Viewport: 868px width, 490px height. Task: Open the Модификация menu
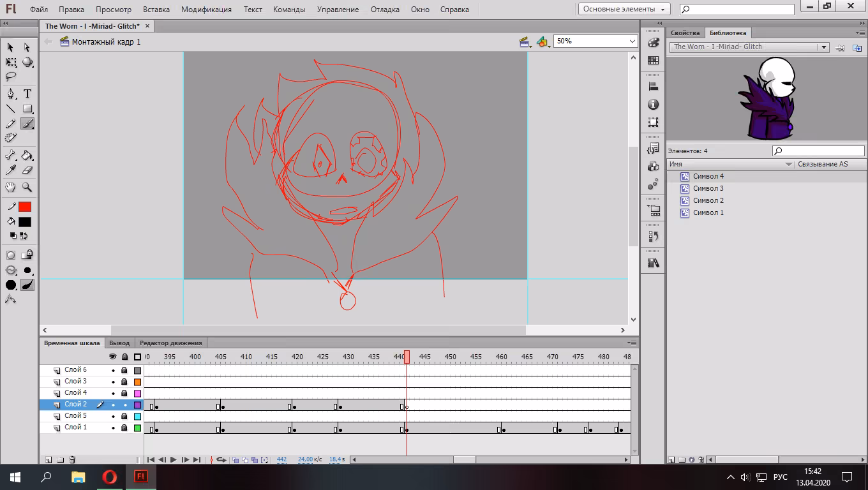click(x=206, y=10)
